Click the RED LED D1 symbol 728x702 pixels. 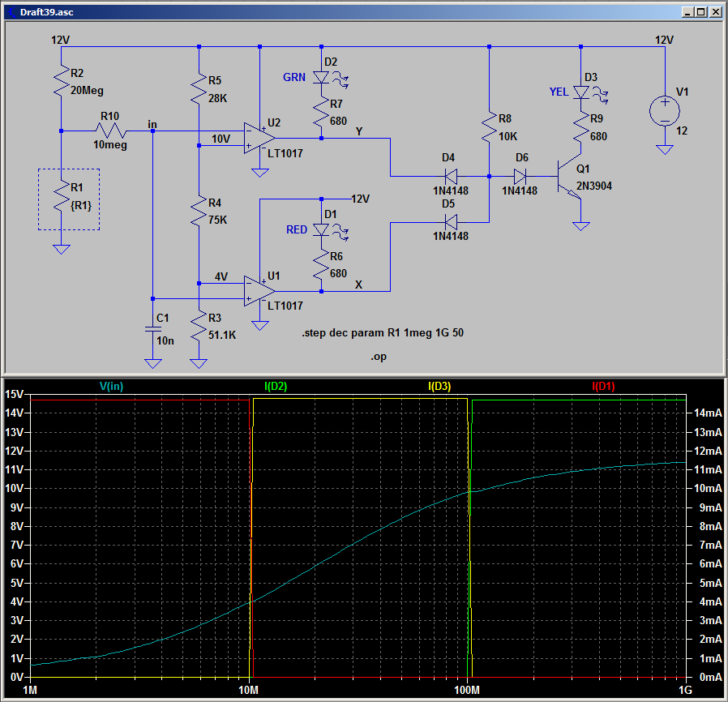coord(321,230)
